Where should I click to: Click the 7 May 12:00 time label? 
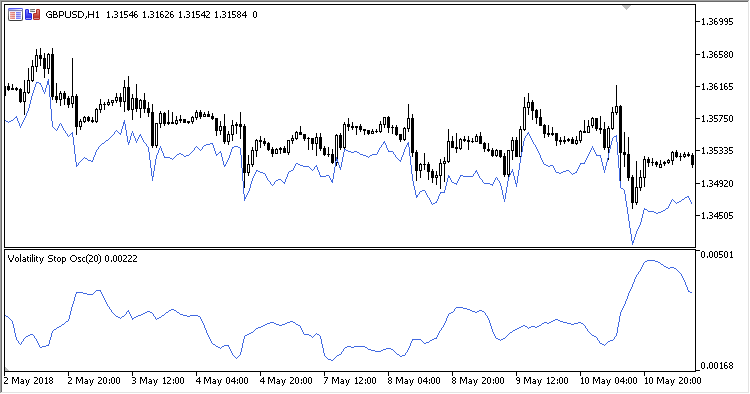[350, 381]
